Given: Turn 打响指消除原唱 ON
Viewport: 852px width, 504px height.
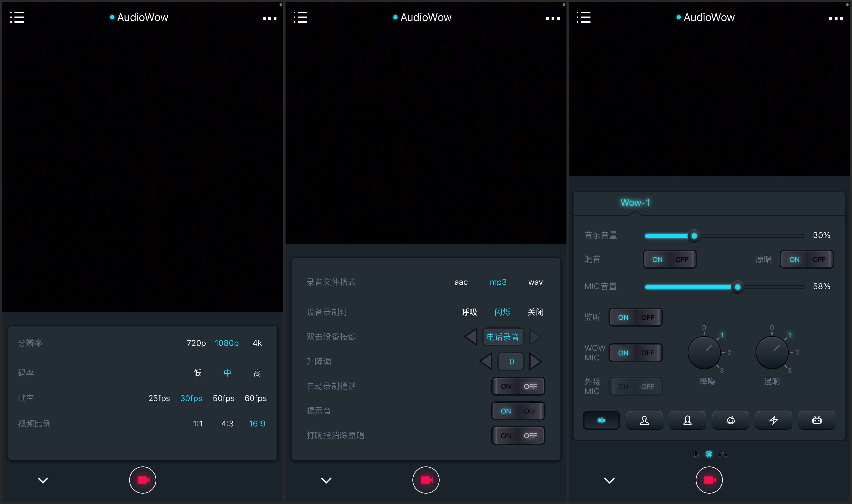Looking at the screenshot, I should pyautogui.click(x=506, y=436).
